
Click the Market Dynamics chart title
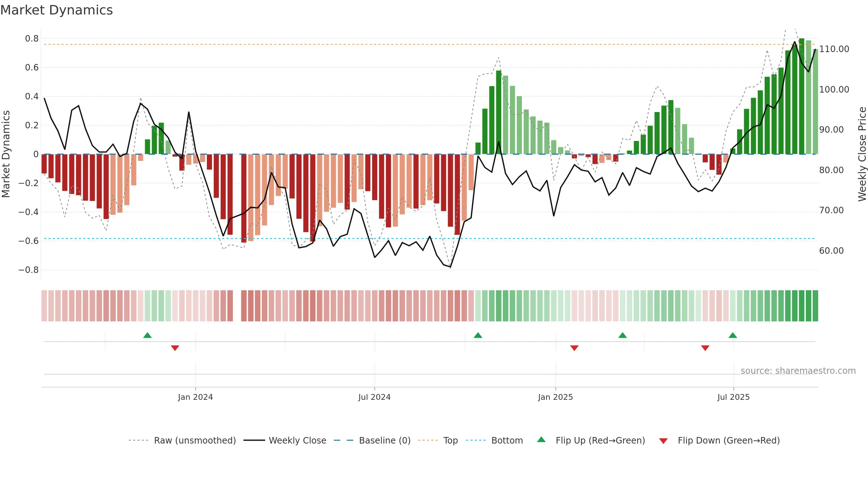[56, 10]
